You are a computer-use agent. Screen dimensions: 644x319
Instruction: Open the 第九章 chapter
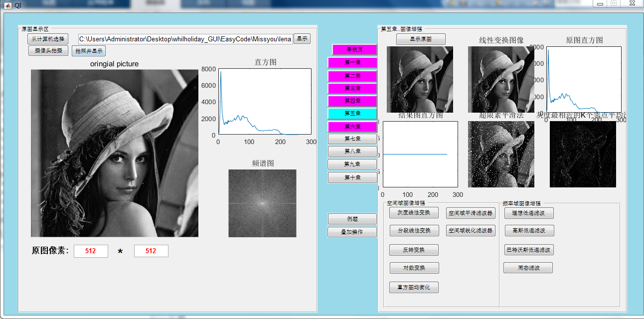[x=352, y=164]
